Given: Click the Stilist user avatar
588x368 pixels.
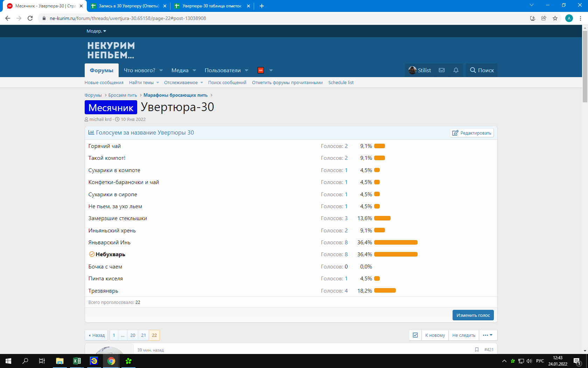Looking at the screenshot, I should tap(412, 70).
